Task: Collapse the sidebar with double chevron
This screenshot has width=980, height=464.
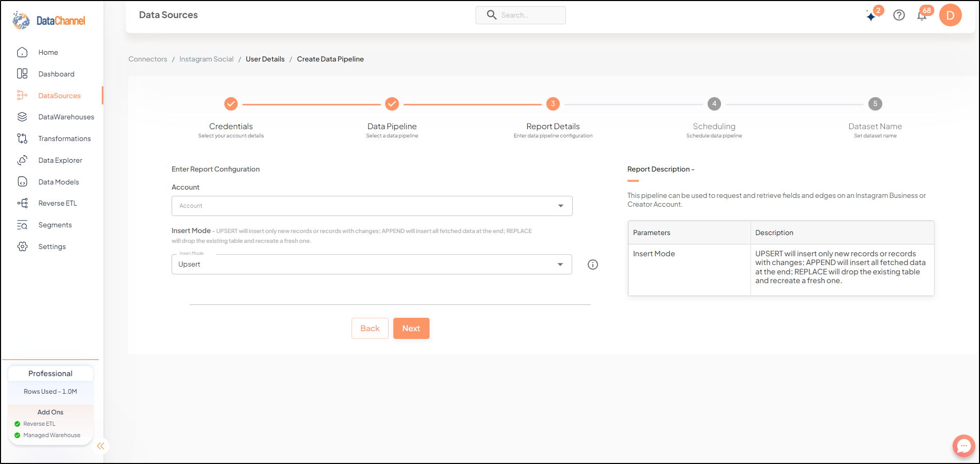Action: [x=101, y=446]
